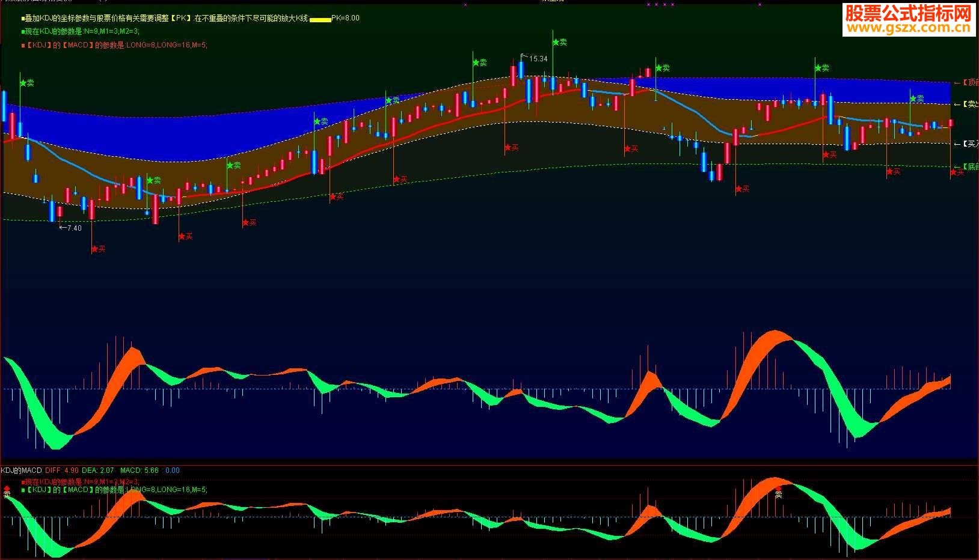The image size is (979, 560).
Task: Select the orange MACD parameters line LONG=8 at top
Action: [114, 45]
